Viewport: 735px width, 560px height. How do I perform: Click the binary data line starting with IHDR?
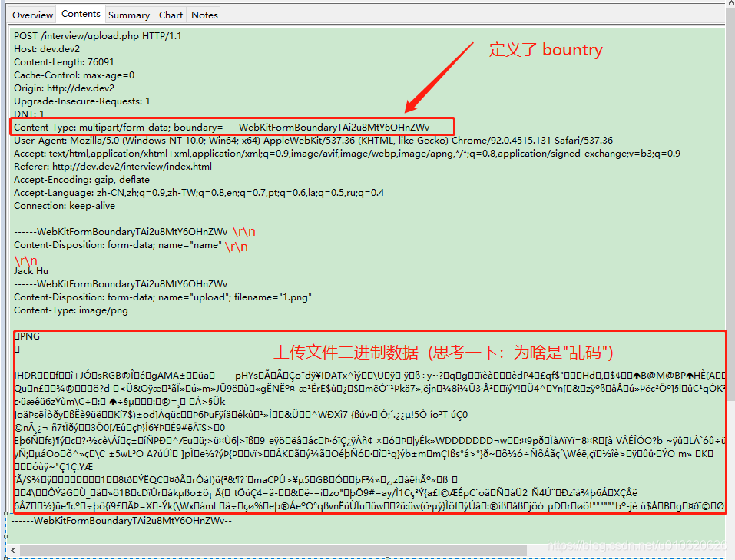click(x=370, y=375)
